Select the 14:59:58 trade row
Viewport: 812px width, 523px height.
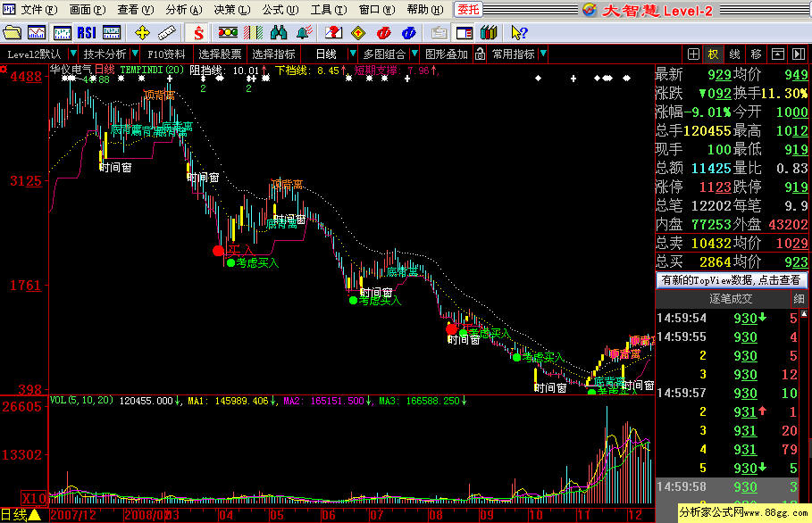point(730,486)
